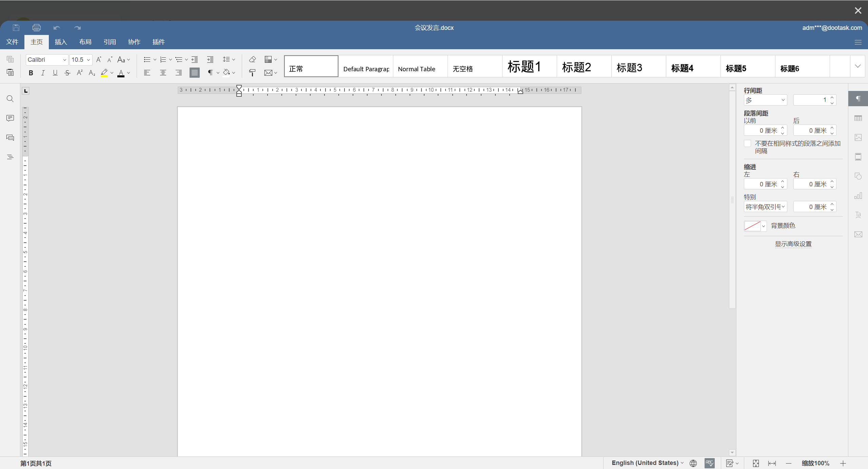Toggle bold formatting
The height and width of the screenshot is (469, 868).
pos(31,73)
